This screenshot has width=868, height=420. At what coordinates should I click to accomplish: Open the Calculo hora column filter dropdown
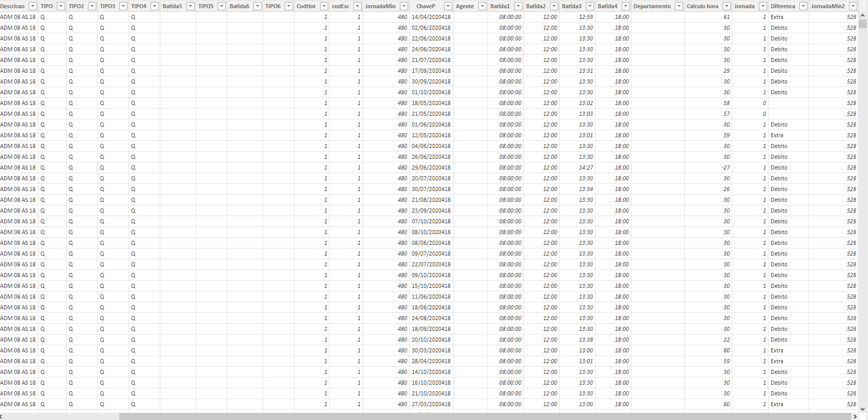click(x=727, y=6)
